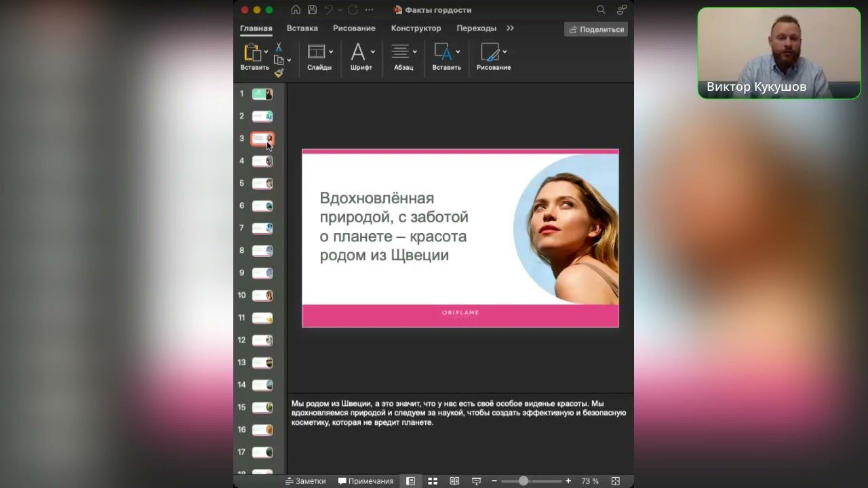Screen dimensions: 868x488
Task: Activate the format painter brush
Action: 279,73
